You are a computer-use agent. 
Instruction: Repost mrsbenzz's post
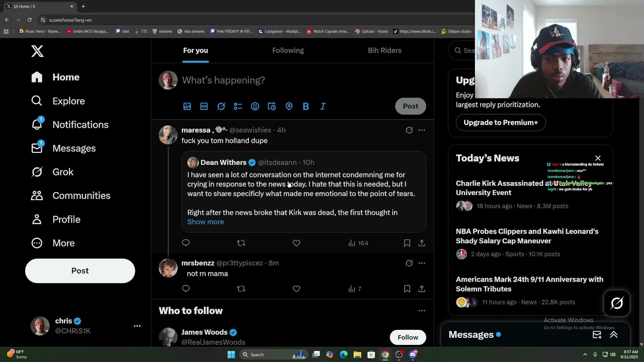(241, 289)
